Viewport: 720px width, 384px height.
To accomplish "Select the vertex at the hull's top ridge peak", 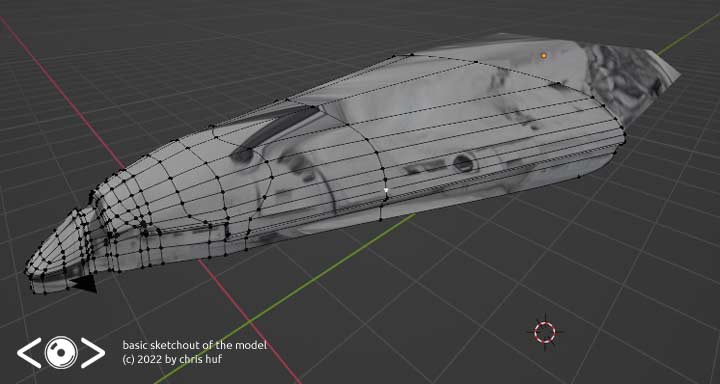I will tap(394, 56).
